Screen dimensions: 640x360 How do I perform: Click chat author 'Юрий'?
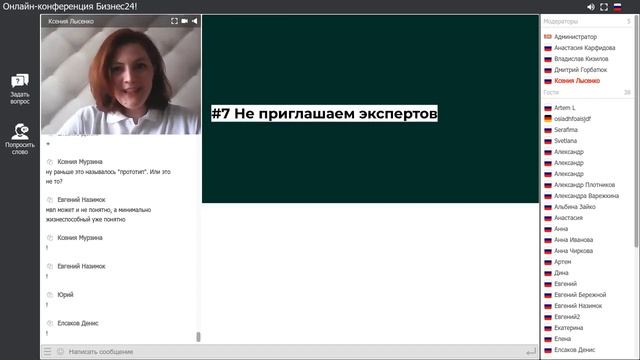click(65, 295)
